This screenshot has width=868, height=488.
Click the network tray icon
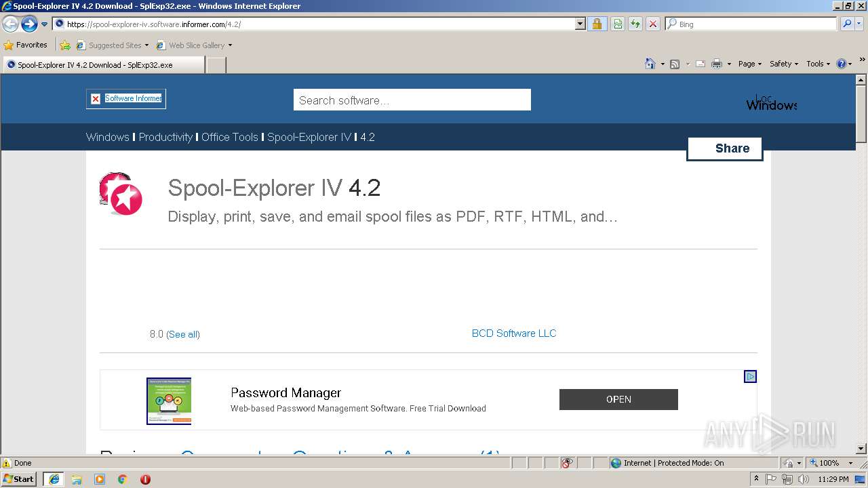(x=787, y=479)
